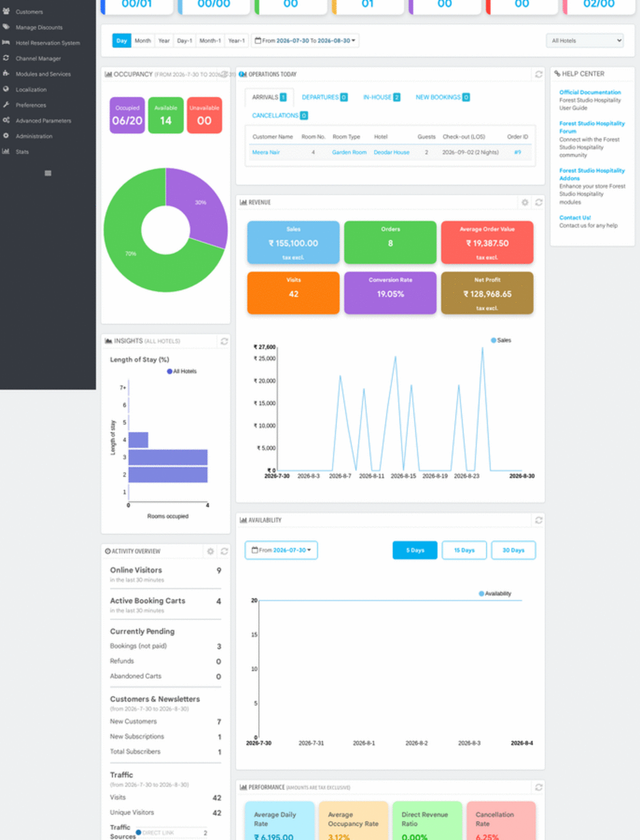Open Customers sidebar icon
Screen dimensions: 640x840
tap(6, 11)
